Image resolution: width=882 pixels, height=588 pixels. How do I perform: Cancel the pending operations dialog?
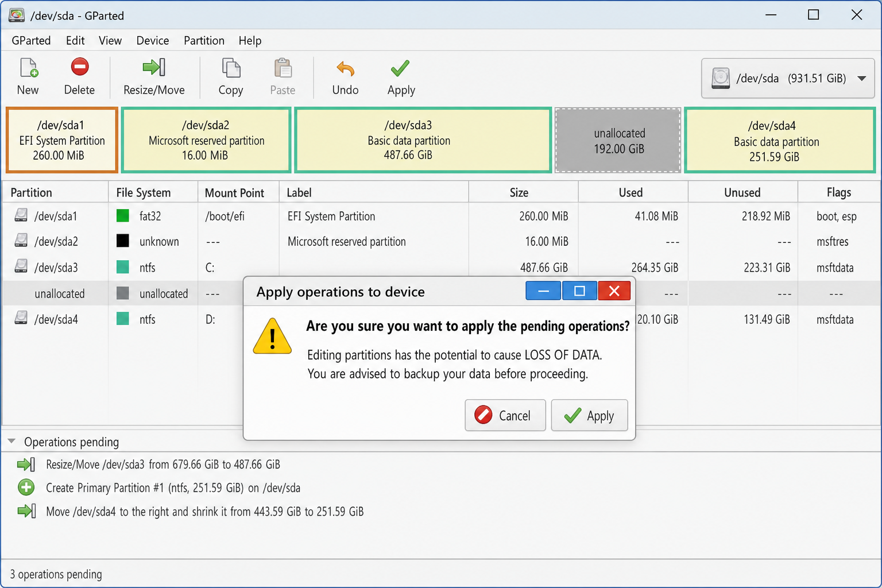(505, 415)
